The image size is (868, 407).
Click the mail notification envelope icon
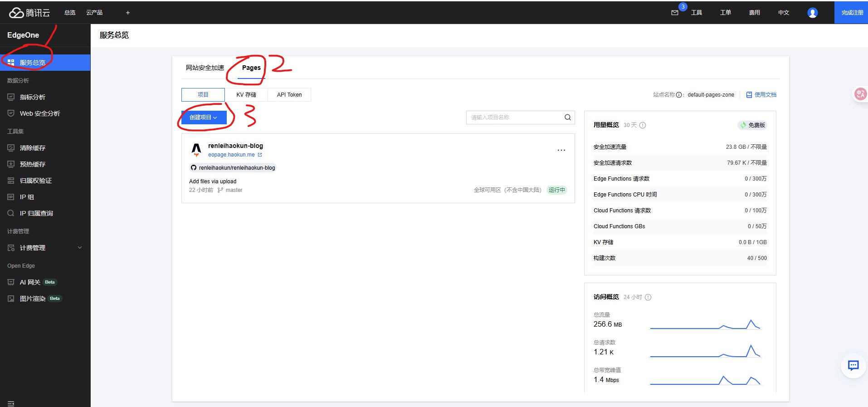pyautogui.click(x=674, y=13)
